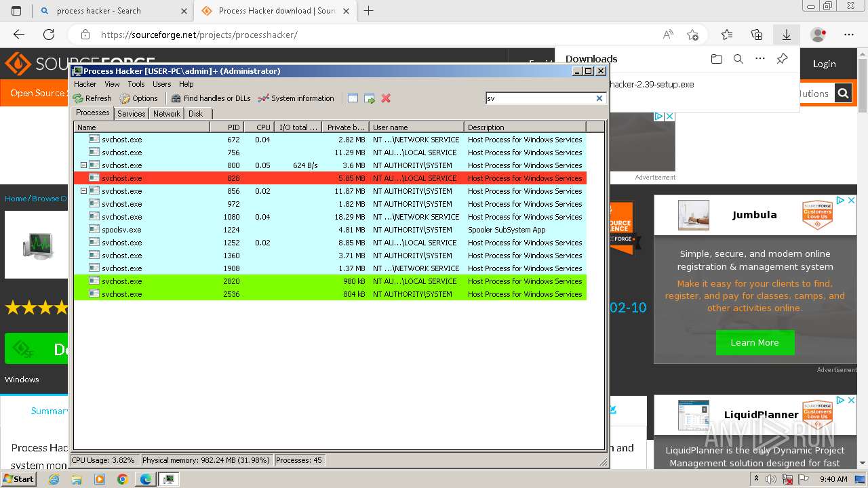Select svchost.exe with PID 1908
The image size is (868, 488).
coord(330,268)
